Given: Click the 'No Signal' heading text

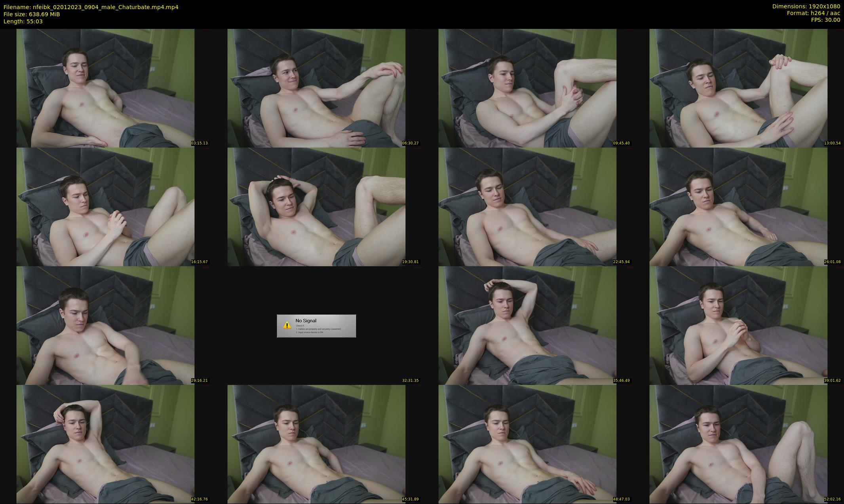Looking at the screenshot, I should pyautogui.click(x=306, y=321).
